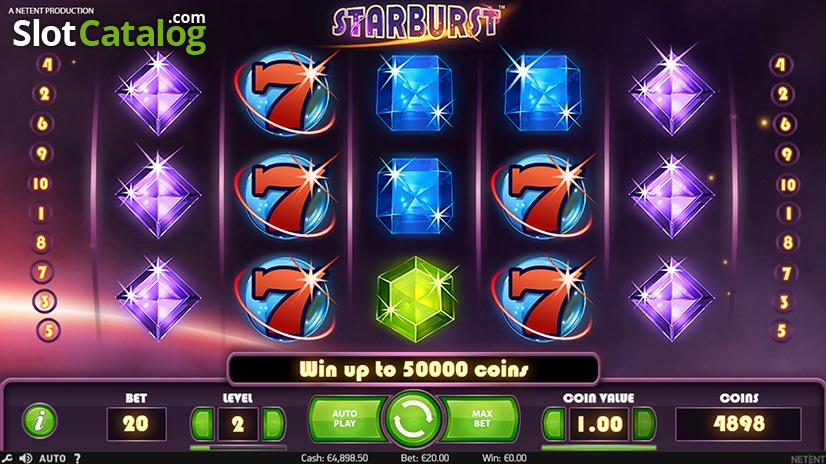Click the green hexagon gem symbol
The width and height of the screenshot is (826, 464).
(x=416, y=299)
